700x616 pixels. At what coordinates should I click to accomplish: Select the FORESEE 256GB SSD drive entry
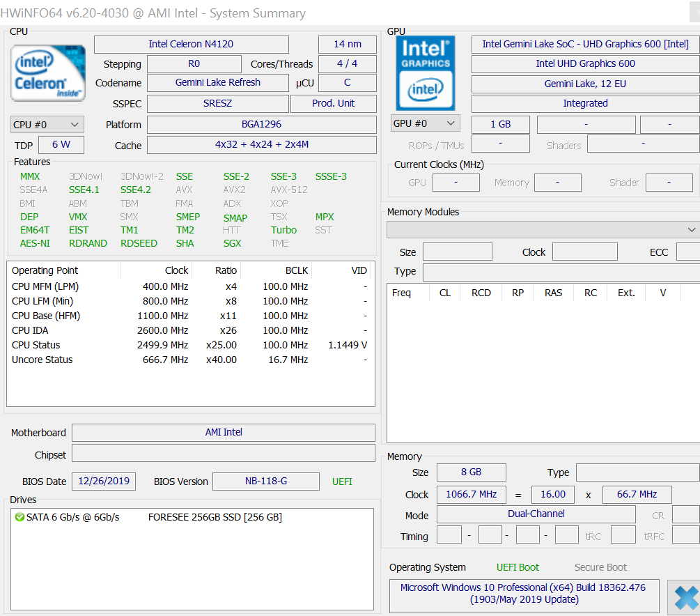coord(215,517)
